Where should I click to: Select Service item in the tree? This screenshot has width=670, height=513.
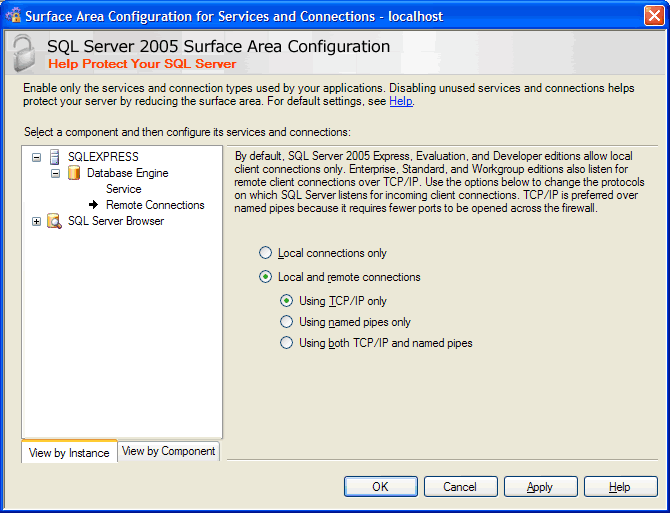[x=124, y=189]
